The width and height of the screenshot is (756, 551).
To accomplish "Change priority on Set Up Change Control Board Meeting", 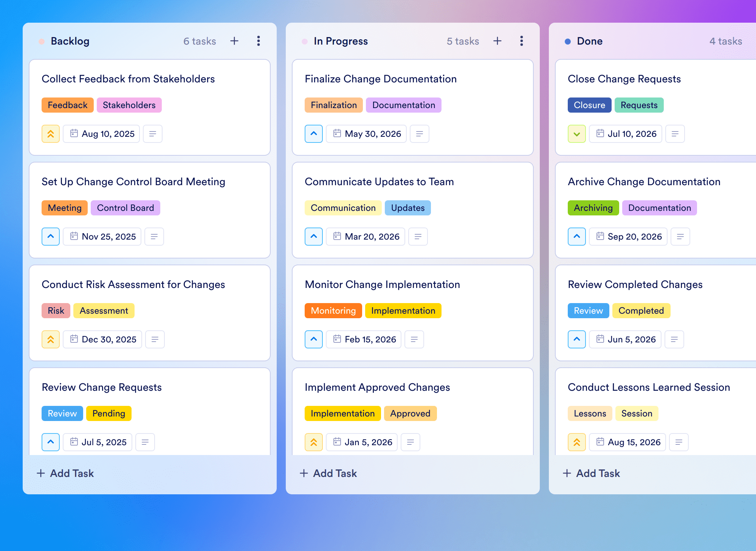I will [x=51, y=237].
